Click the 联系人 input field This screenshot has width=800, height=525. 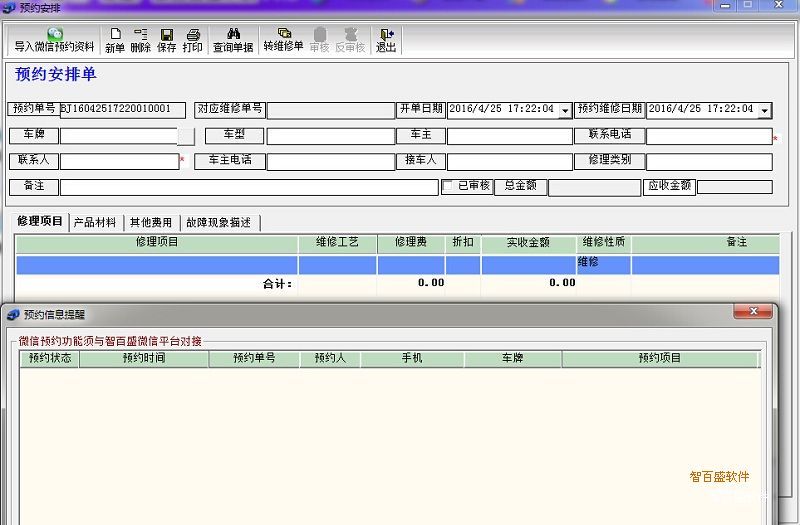click(120, 162)
